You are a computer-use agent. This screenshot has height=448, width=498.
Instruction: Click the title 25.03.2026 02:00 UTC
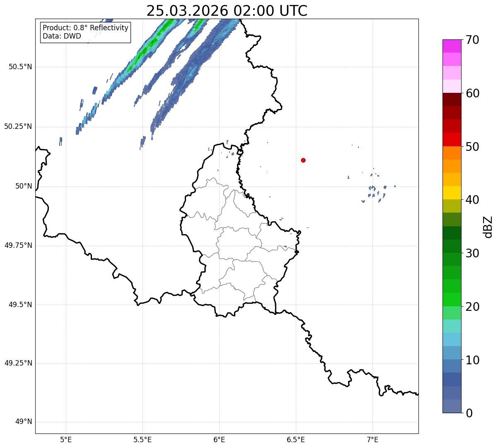[x=227, y=10]
